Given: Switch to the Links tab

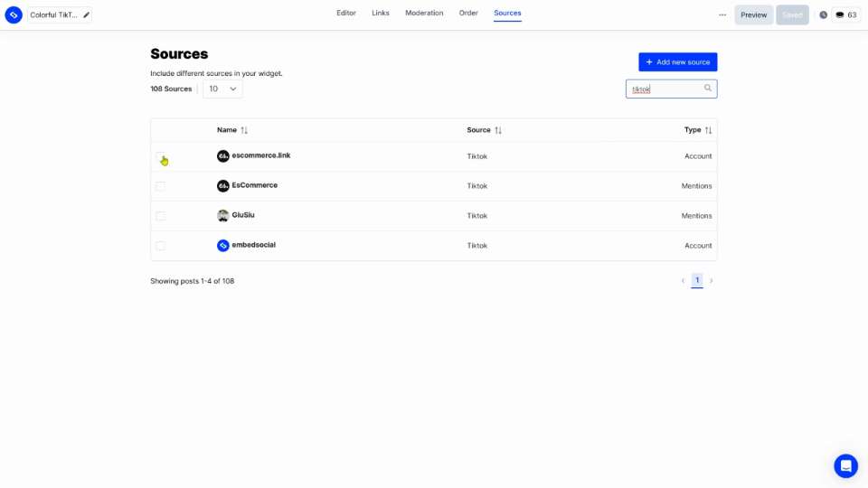Looking at the screenshot, I should (x=381, y=13).
